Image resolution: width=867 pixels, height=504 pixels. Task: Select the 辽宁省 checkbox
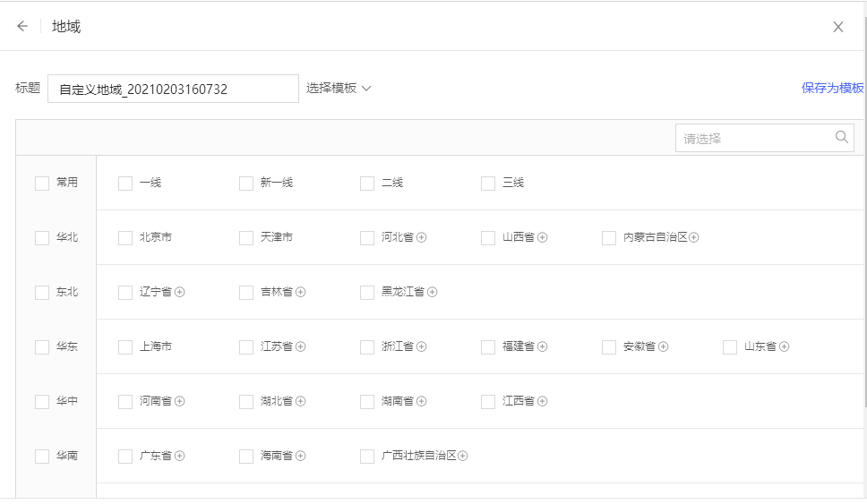(125, 293)
